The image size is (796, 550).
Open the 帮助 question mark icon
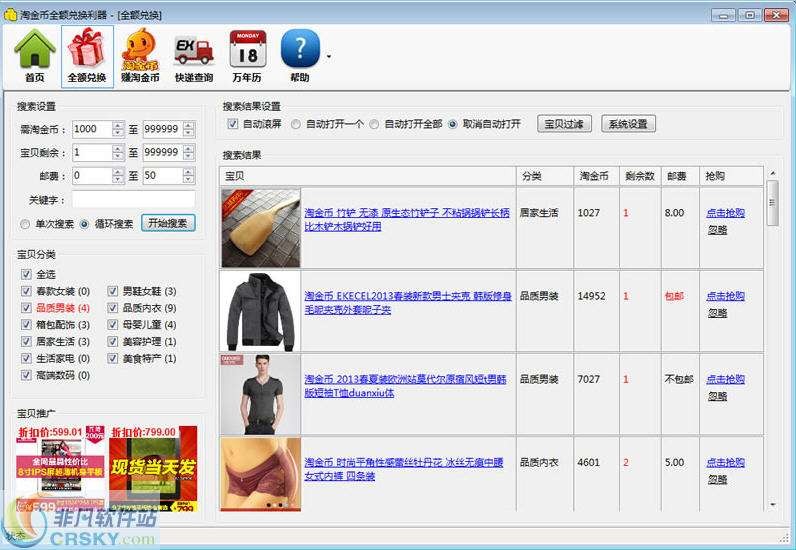pyautogui.click(x=300, y=56)
